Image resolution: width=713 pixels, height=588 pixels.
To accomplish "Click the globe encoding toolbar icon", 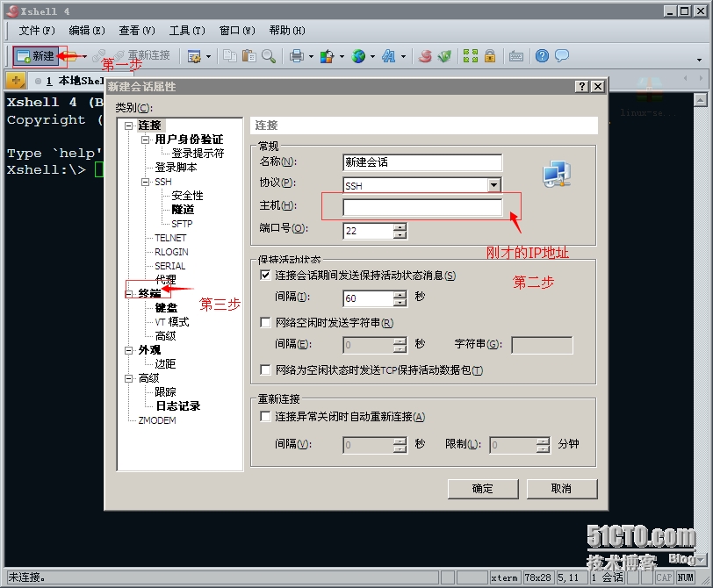I will pyautogui.click(x=358, y=56).
